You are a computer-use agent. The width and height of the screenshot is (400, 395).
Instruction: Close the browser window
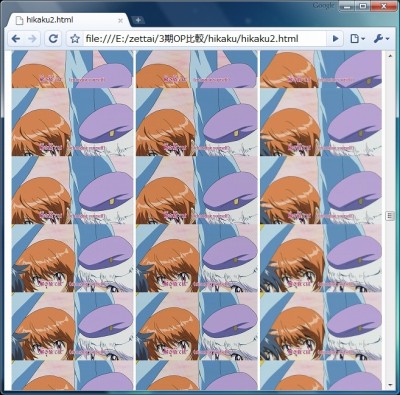[383, 6]
